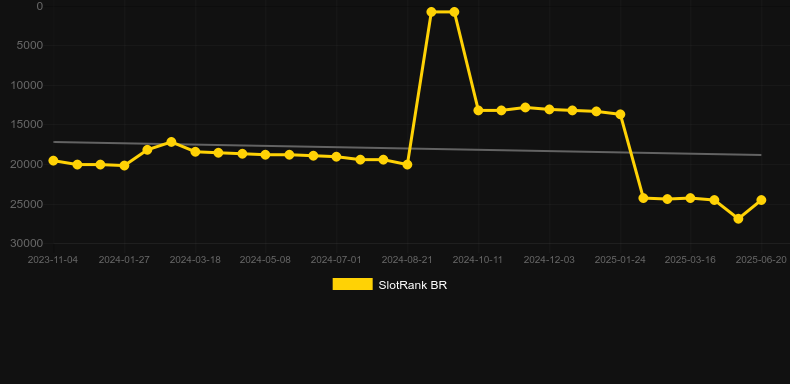The image size is (790, 384).
Task: Select the data point above 2024-05-08
Action: coord(266,155)
